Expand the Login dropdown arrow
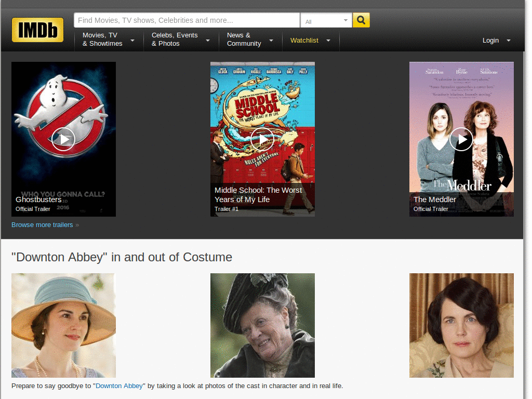The width and height of the screenshot is (532, 399). coord(508,41)
